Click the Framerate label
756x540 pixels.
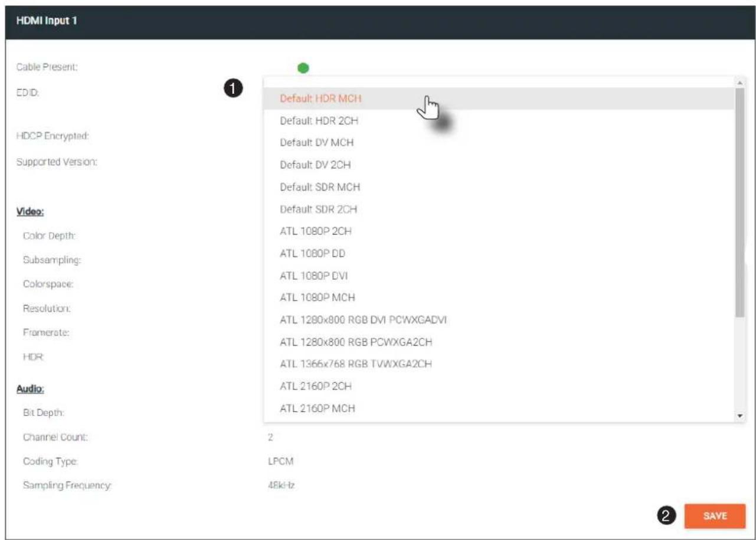click(x=47, y=332)
